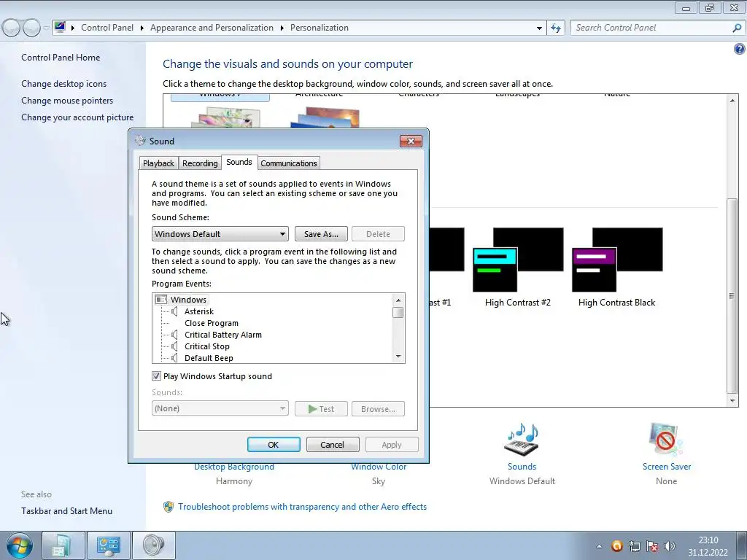Open Action Center flag tray icon
This screenshot has width=747, height=560.
point(652,546)
